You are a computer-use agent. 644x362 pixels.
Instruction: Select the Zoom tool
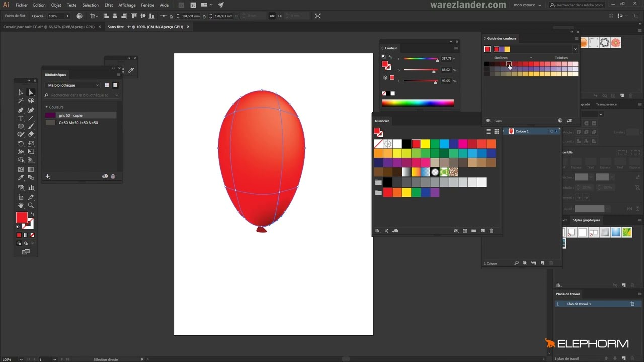pos(31,205)
